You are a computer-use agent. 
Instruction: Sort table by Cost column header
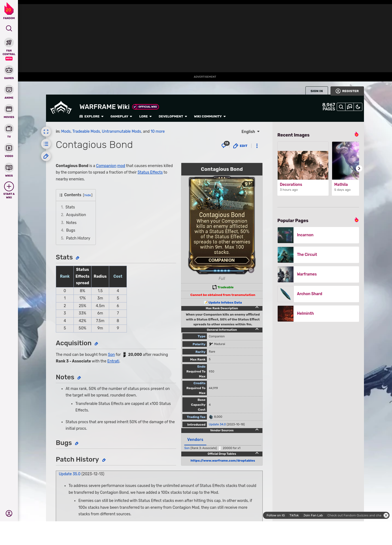click(x=118, y=276)
